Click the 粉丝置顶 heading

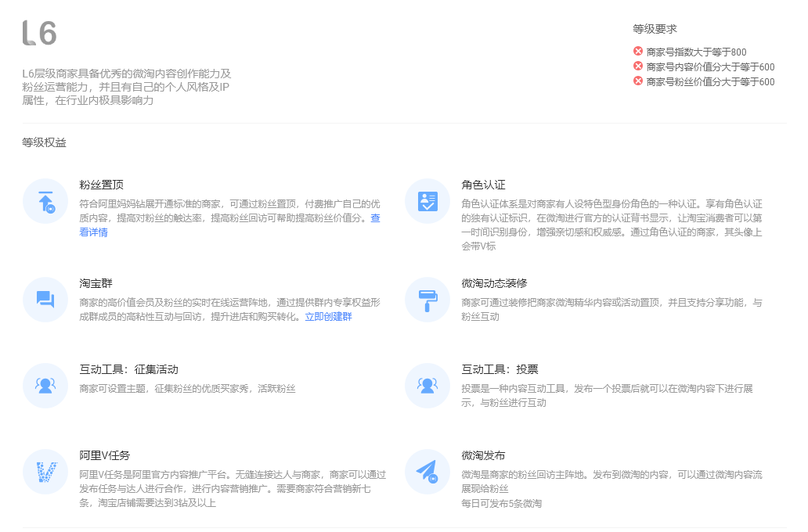point(102,185)
